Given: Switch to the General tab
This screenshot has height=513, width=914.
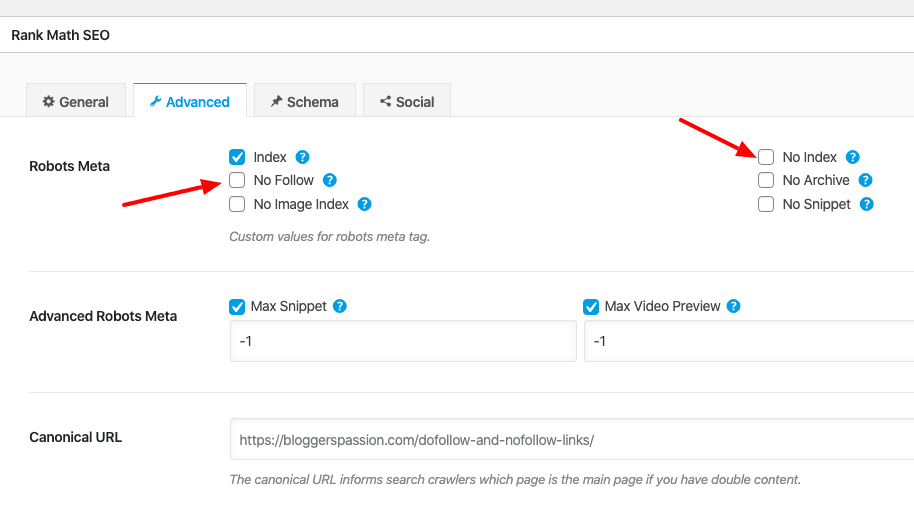Looking at the screenshot, I should tap(76, 101).
